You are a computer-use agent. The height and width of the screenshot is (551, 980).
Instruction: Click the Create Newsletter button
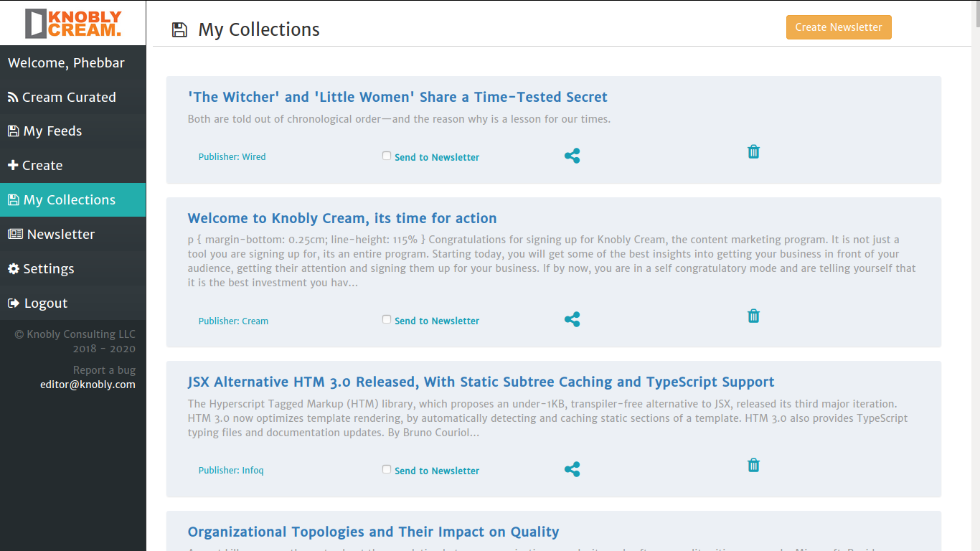[839, 27]
